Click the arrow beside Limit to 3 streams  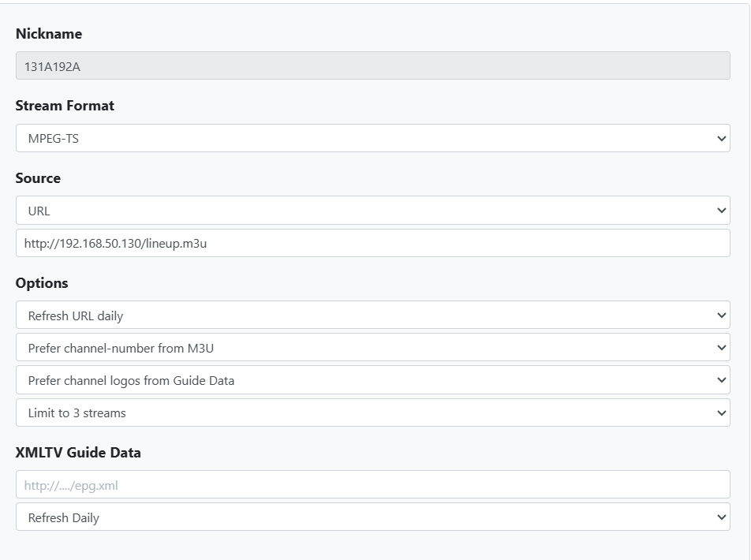pyautogui.click(x=721, y=413)
